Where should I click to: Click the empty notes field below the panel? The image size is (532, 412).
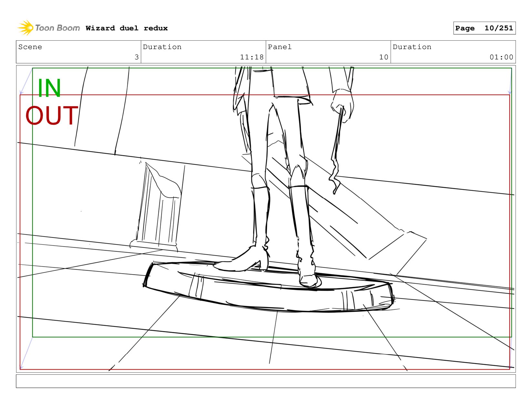point(266,381)
